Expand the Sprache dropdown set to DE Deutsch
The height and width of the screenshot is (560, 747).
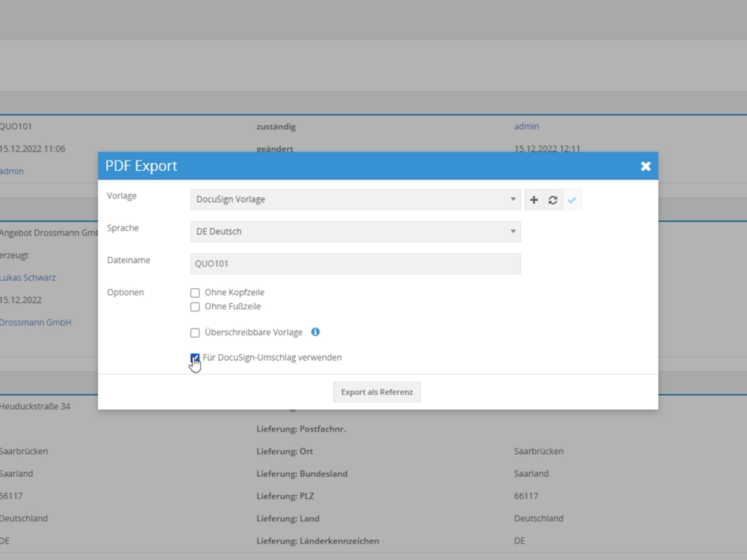(x=356, y=231)
